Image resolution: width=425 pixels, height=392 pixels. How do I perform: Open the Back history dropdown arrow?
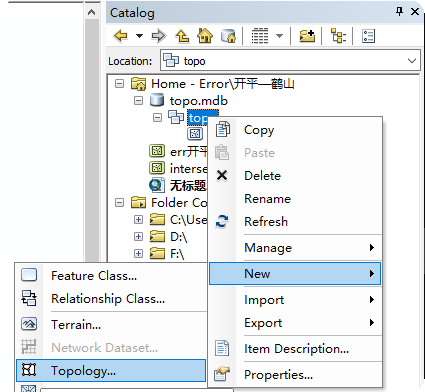tap(139, 36)
